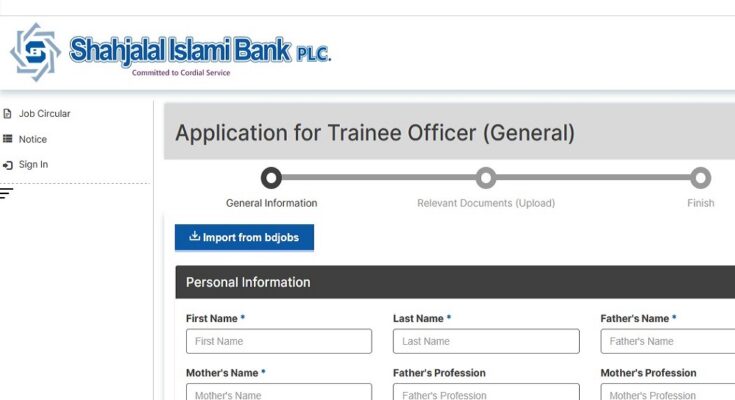Focus the First Name input field
Screen dimensions: 735x400
click(278, 341)
